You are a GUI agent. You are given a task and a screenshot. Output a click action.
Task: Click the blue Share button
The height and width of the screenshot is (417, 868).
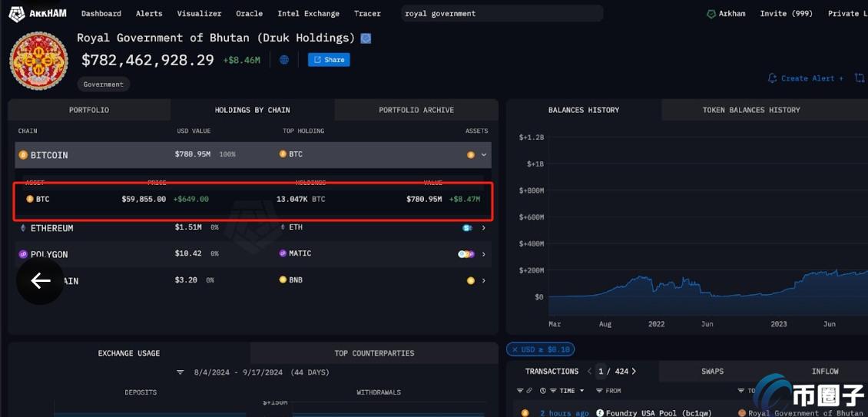coord(329,60)
